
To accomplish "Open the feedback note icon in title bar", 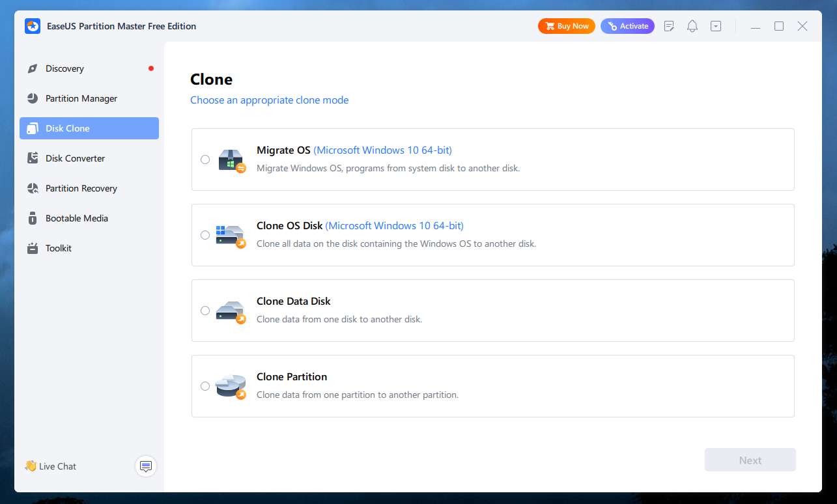I will click(669, 26).
